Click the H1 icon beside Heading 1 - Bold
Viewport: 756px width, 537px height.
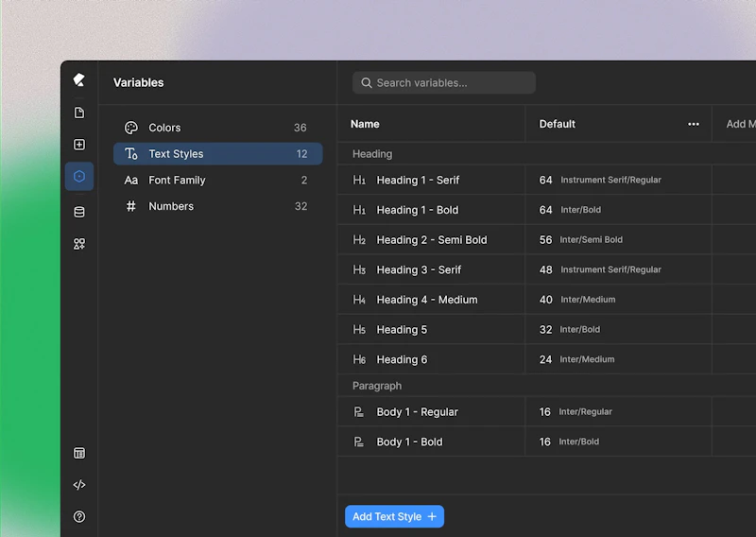[x=359, y=210]
